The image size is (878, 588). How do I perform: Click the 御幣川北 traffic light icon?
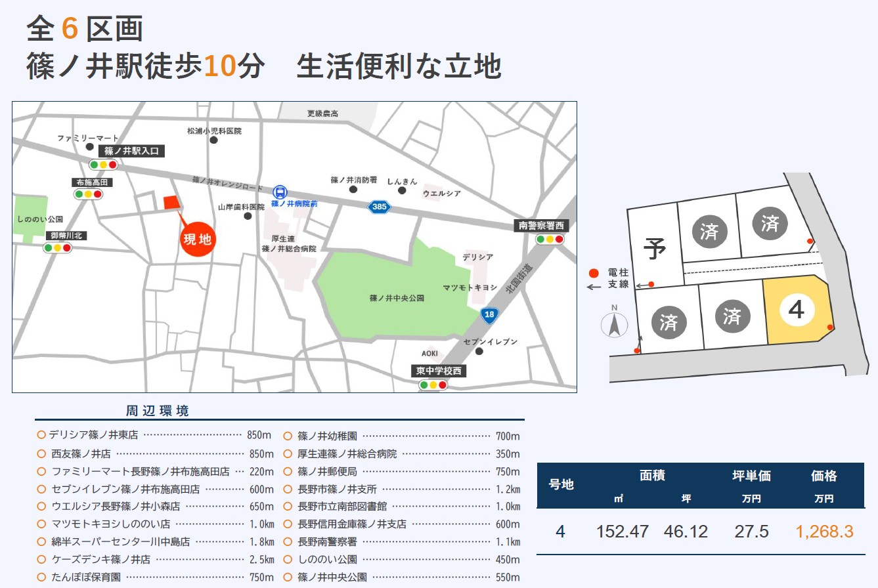point(57,248)
